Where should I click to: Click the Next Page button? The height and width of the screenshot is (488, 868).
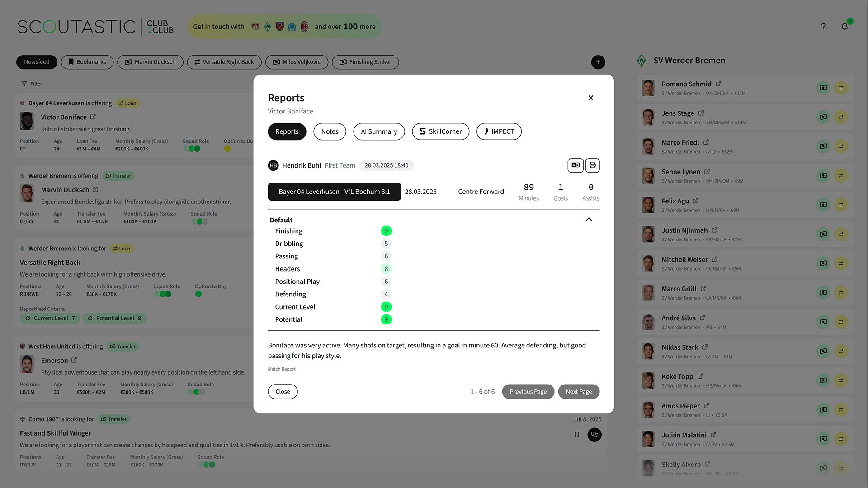click(579, 392)
